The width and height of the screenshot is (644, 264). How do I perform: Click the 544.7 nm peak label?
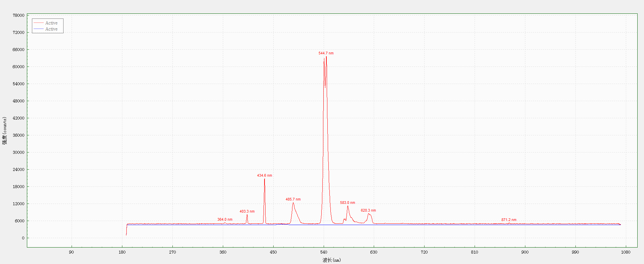click(326, 53)
